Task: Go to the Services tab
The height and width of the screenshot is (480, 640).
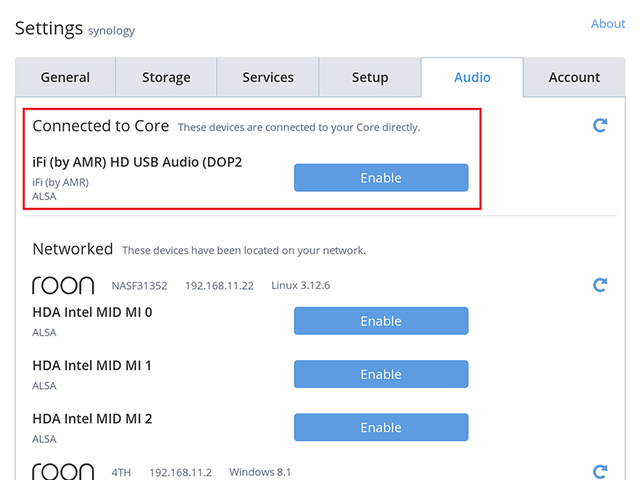Action: click(268, 78)
